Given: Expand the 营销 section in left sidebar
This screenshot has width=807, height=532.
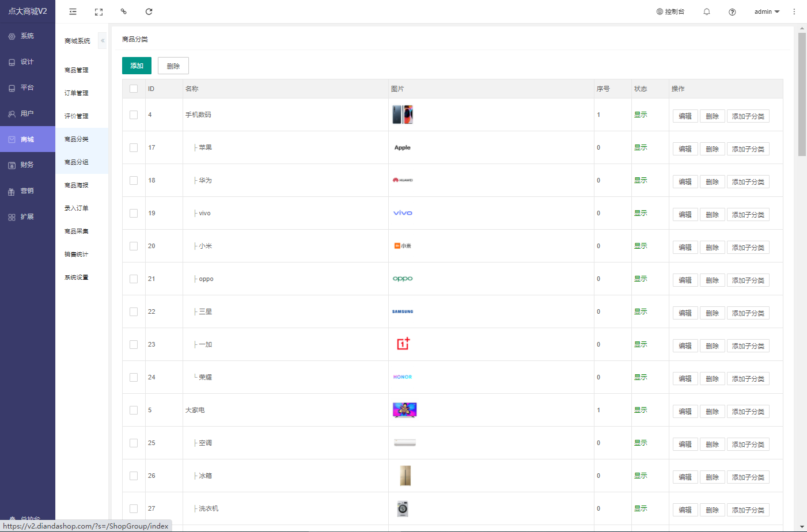Looking at the screenshot, I should (27, 191).
